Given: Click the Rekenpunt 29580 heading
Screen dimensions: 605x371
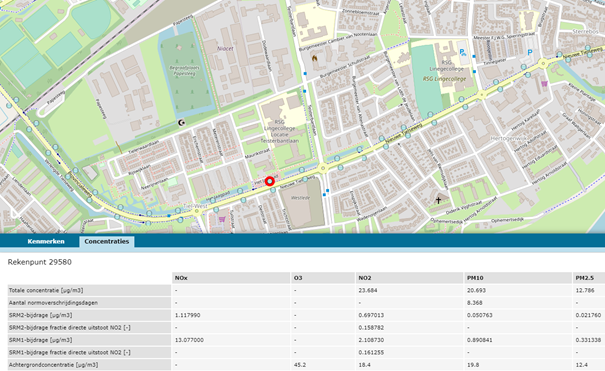Looking at the screenshot, I should pos(40,262).
